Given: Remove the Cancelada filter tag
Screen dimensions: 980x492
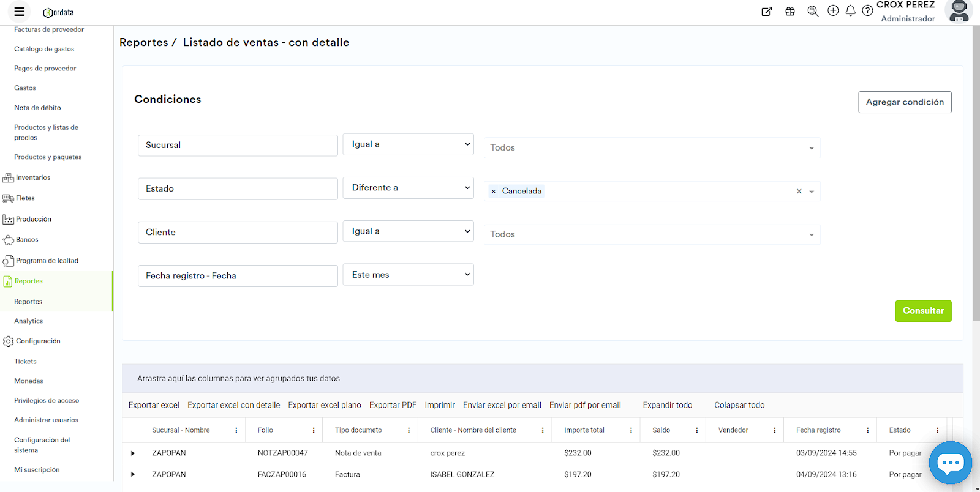Looking at the screenshot, I should click(494, 192).
